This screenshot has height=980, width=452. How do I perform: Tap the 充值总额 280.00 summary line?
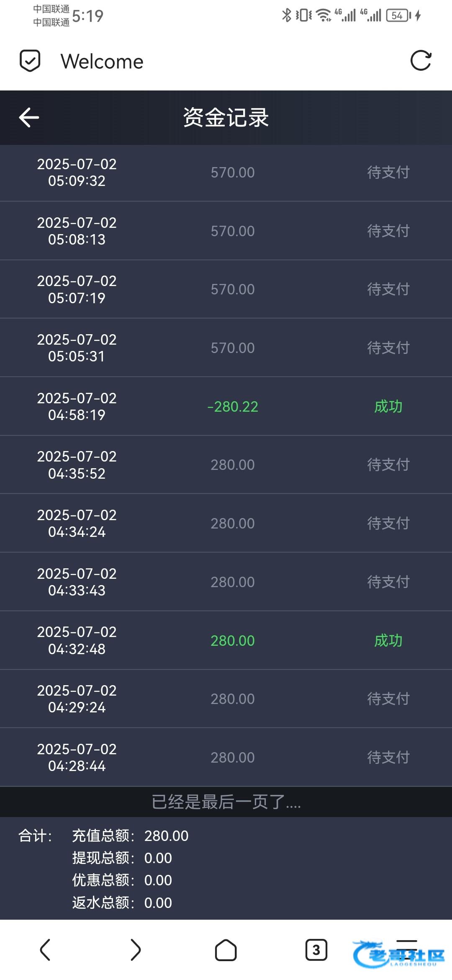click(130, 836)
